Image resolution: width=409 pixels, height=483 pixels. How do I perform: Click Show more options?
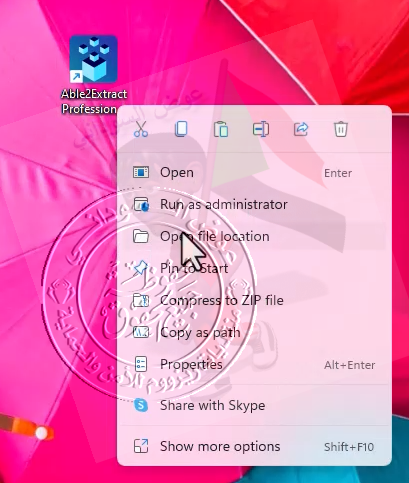(255, 446)
